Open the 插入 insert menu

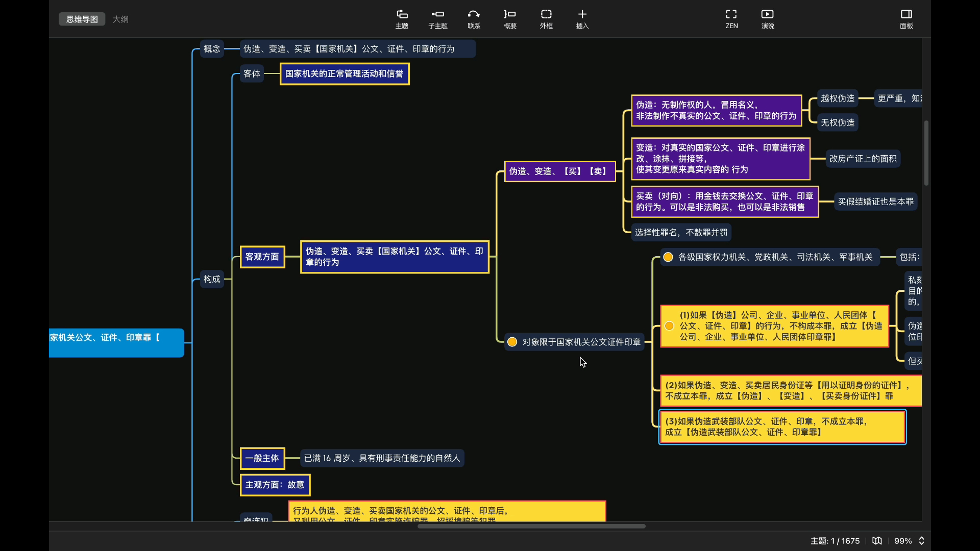pyautogui.click(x=582, y=19)
